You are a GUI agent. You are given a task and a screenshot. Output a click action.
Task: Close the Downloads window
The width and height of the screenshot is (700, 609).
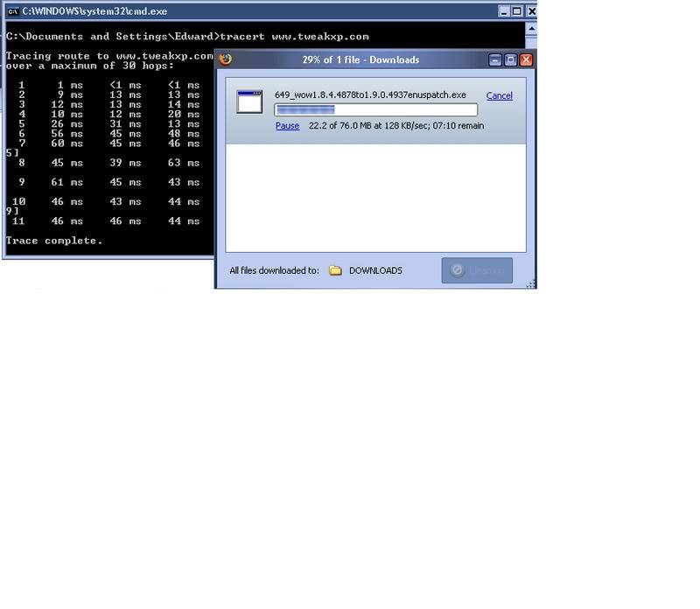(x=526, y=59)
